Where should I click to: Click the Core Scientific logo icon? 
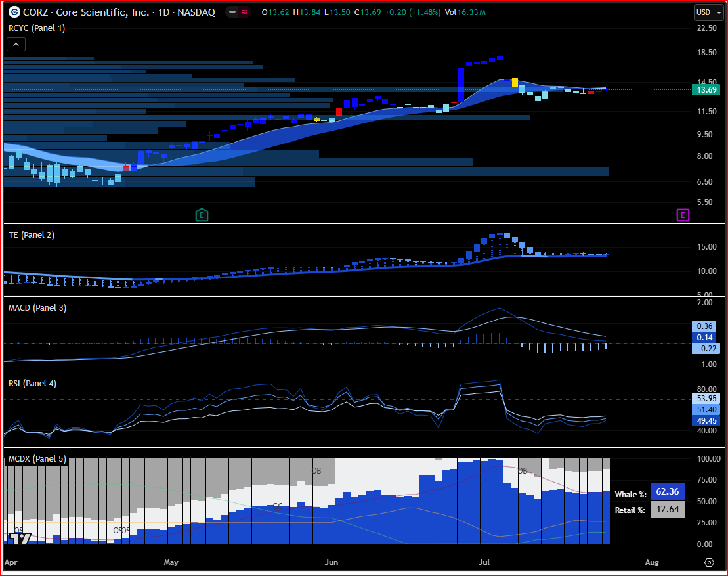coord(14,12)
